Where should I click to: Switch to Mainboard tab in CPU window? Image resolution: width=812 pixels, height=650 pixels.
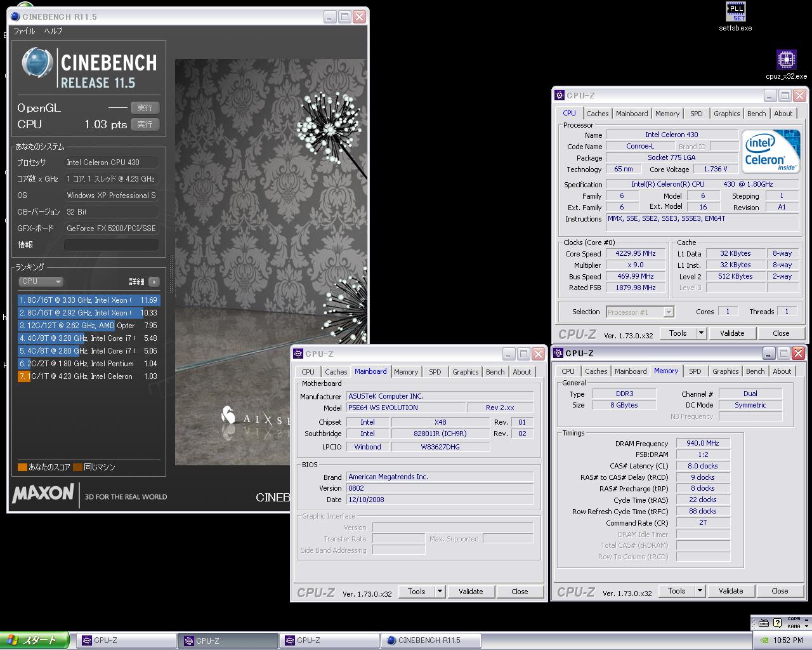pos(632,114)
